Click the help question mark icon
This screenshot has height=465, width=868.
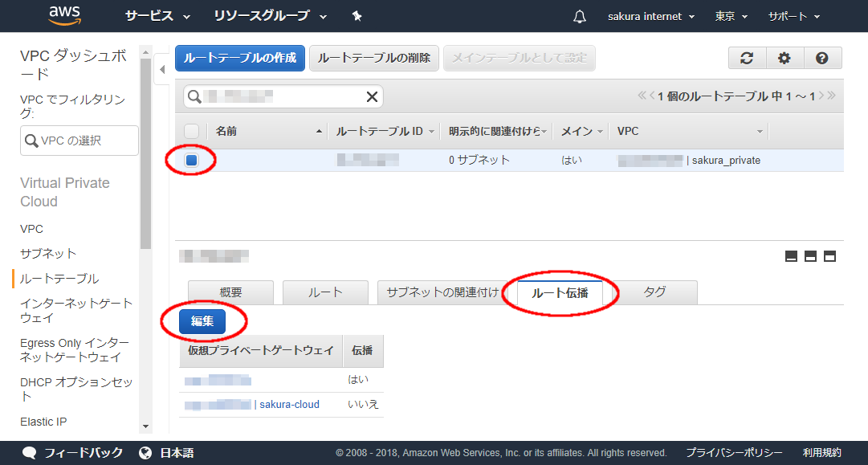[821, 58]
